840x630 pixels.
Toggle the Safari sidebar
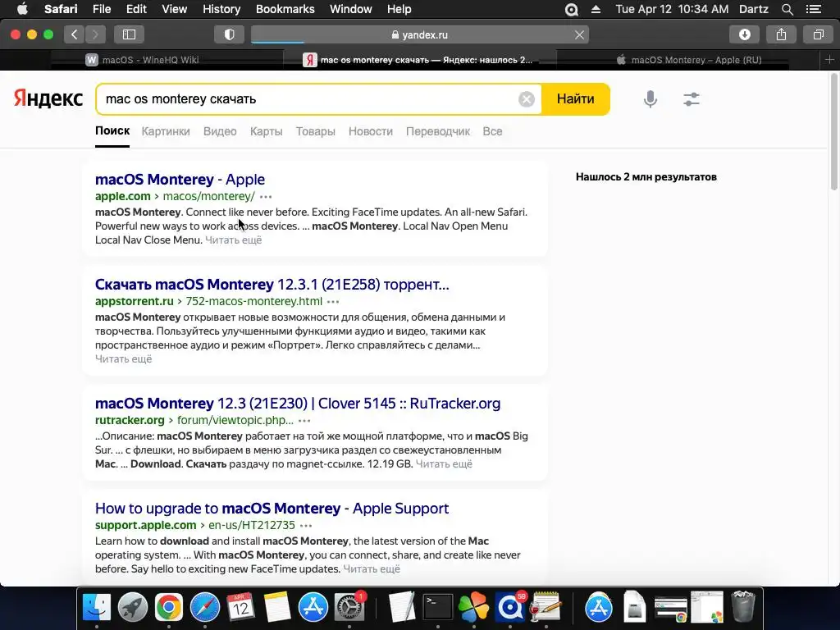[129, 34]
